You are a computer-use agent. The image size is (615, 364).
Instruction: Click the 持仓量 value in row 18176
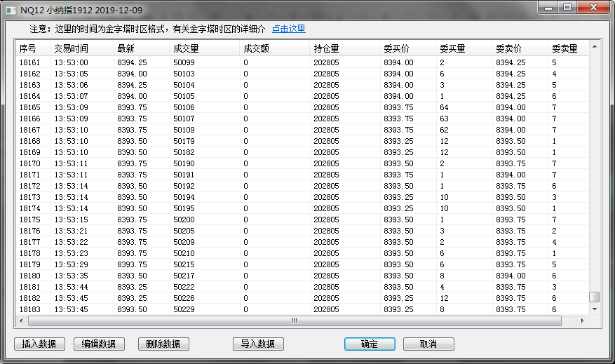[x=326, y=231]
